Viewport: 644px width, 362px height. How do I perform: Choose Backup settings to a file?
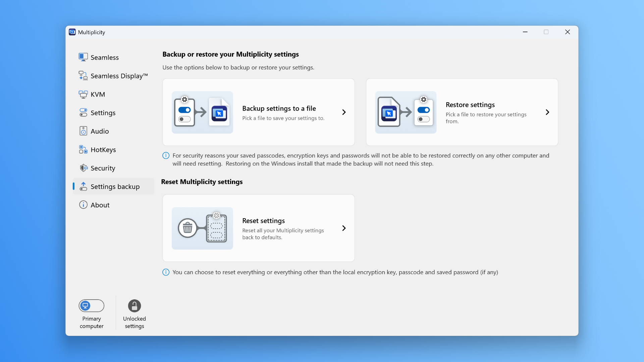pyautogui.click(x=259, y=112)
